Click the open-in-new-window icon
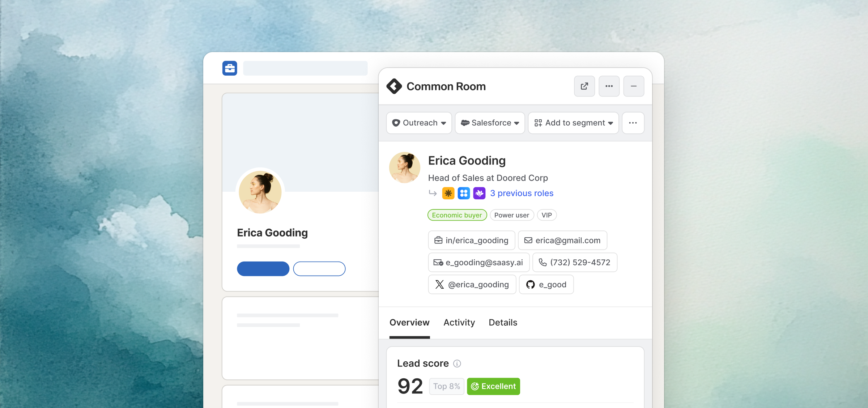 tap(584, 86)
